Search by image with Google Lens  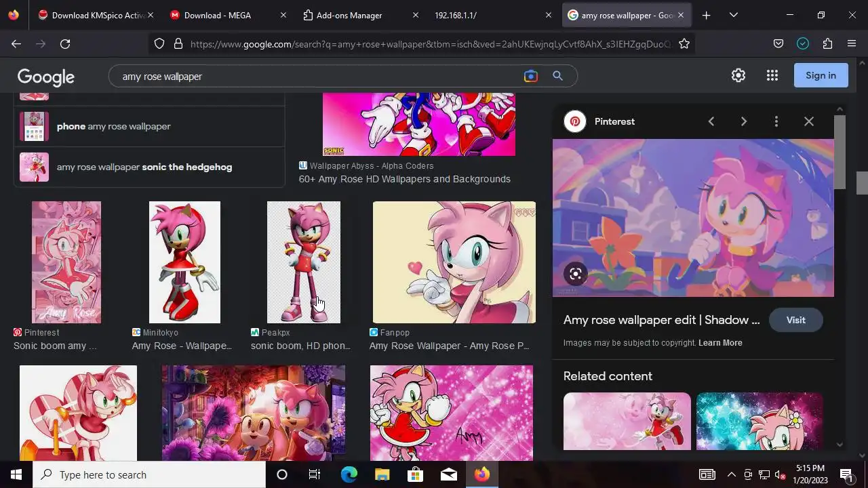pyautogui.click(x=531, y=76)
